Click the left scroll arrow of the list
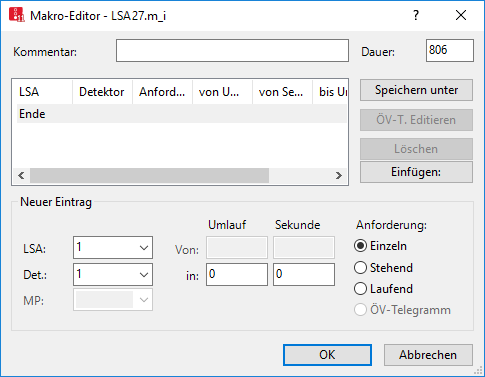This screenshot has width=485, height=377. click(21, 175)
